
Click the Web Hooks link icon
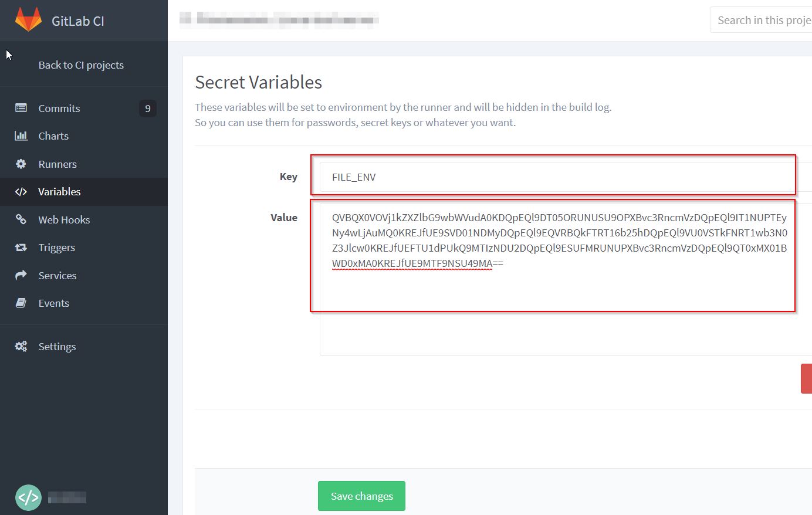[x=21, y=219]
